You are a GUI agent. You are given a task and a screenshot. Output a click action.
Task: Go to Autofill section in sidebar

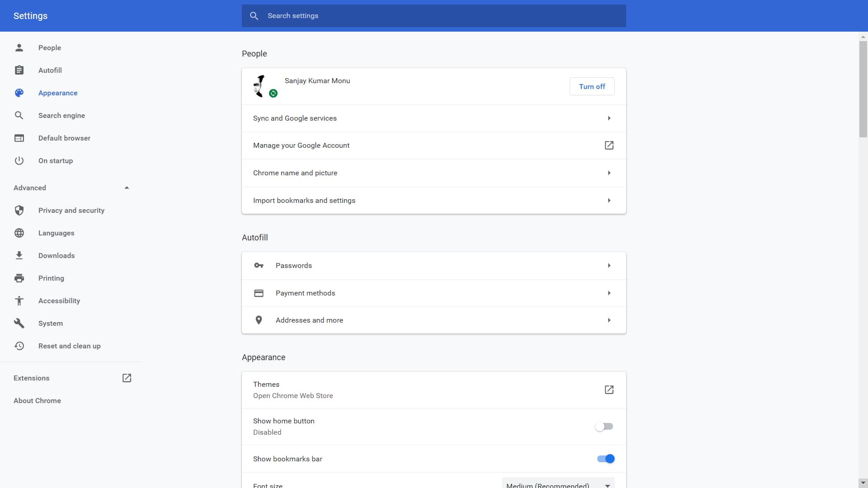(50, 70)
